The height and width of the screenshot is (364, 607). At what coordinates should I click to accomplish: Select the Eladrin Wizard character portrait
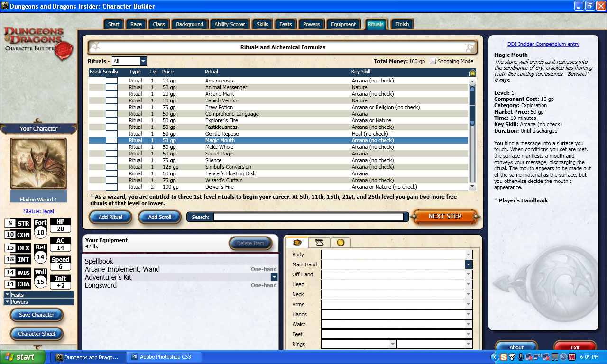click(38, 164)
